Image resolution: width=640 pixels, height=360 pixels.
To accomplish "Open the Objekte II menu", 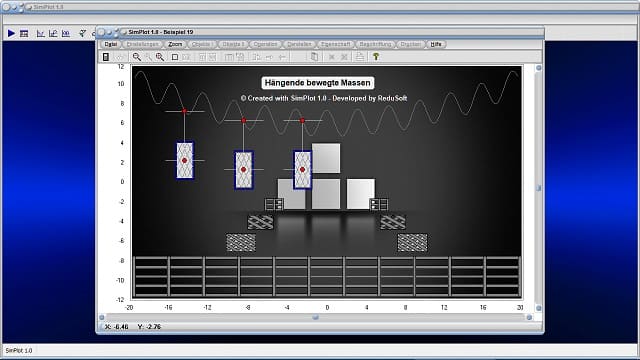I will pyautogui.click(x=233, y=44).
